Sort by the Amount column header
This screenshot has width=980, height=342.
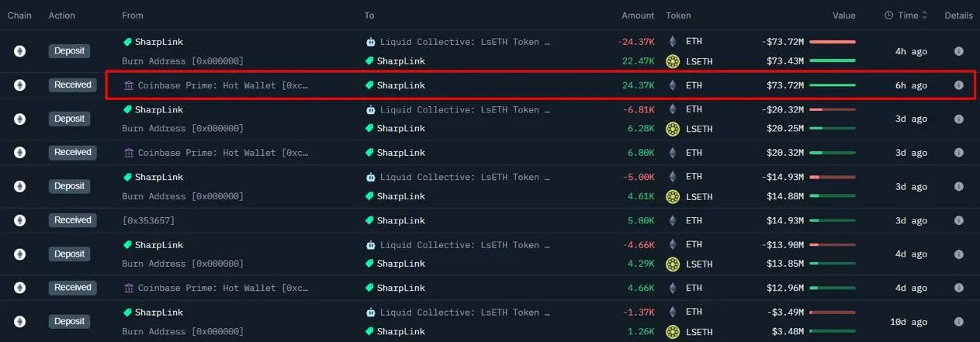tap(638, 16)
